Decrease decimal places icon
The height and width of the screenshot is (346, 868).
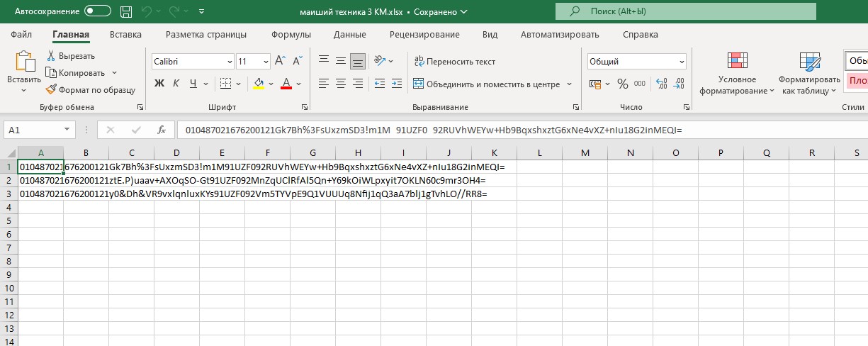(680, 84)
